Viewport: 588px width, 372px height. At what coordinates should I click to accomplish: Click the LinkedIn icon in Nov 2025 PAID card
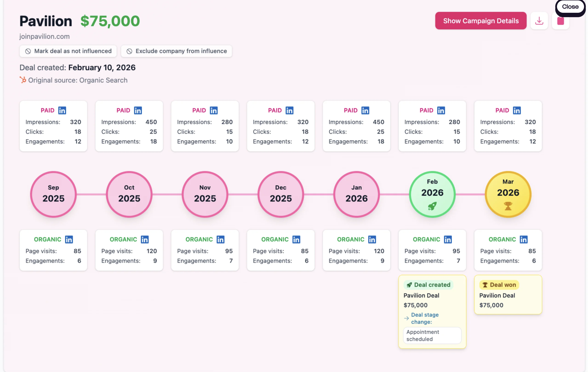[214, 110]
